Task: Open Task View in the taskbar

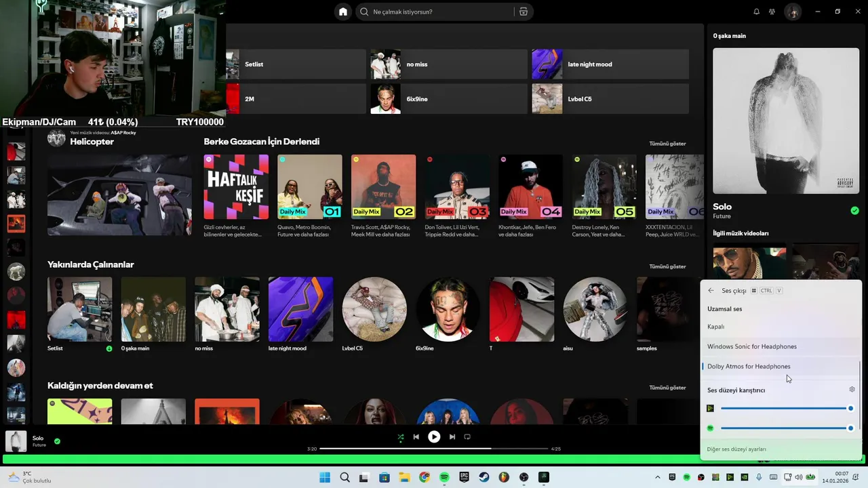Action: coord(364,477)
